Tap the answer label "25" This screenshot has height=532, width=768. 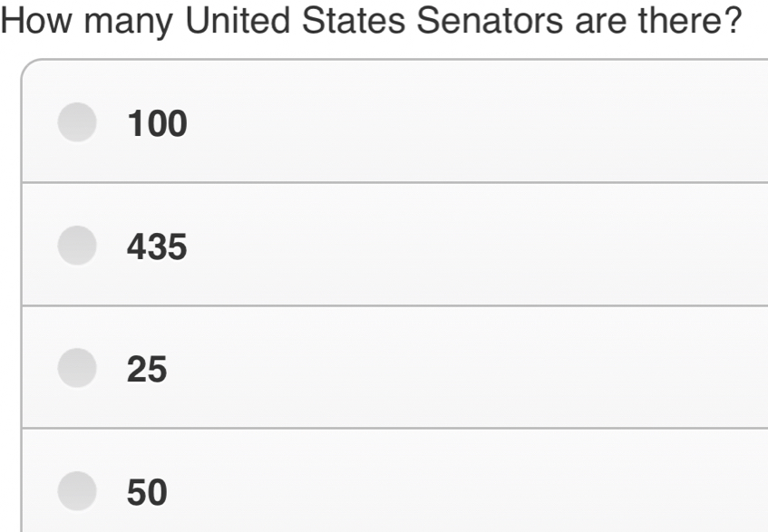(x=147, y=370)
